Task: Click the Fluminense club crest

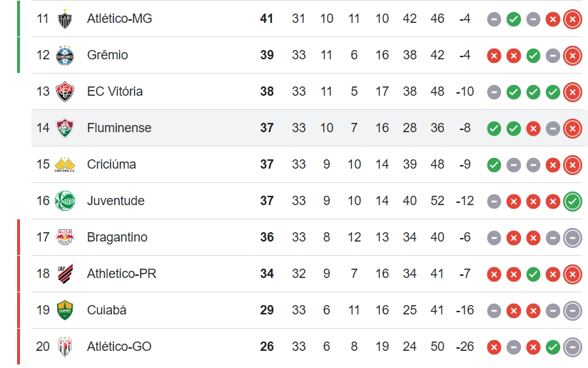Action: 65,128
